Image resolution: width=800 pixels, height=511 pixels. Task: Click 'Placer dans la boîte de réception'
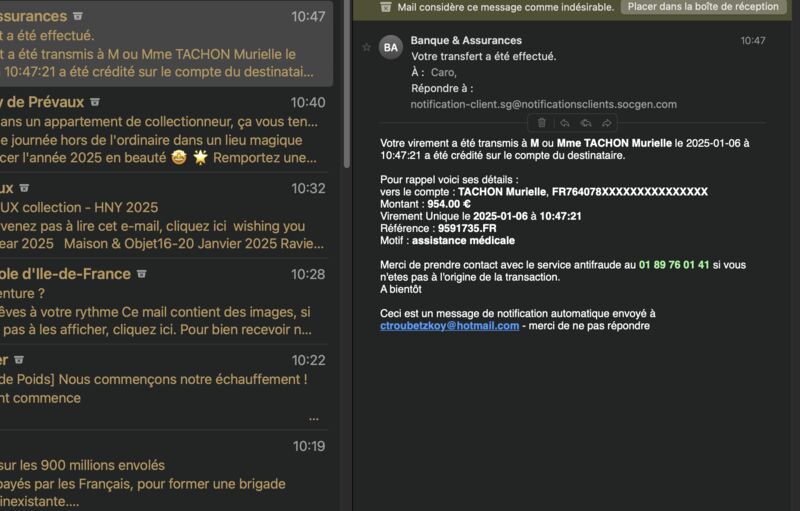(703, 7)
